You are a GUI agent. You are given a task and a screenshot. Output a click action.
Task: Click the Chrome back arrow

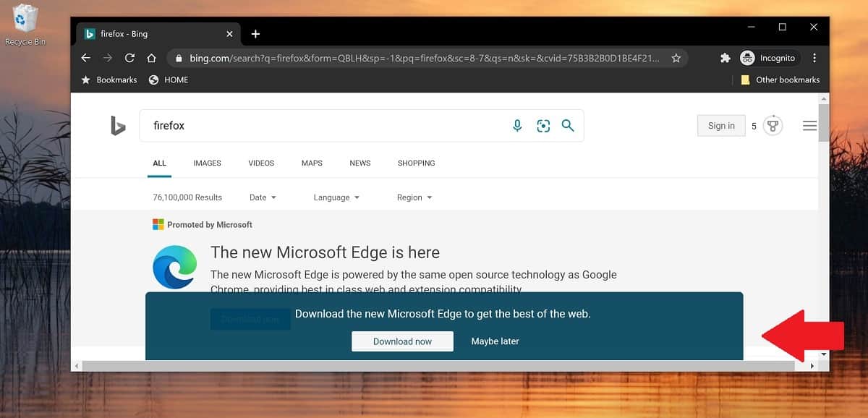(x=86, y=58)
